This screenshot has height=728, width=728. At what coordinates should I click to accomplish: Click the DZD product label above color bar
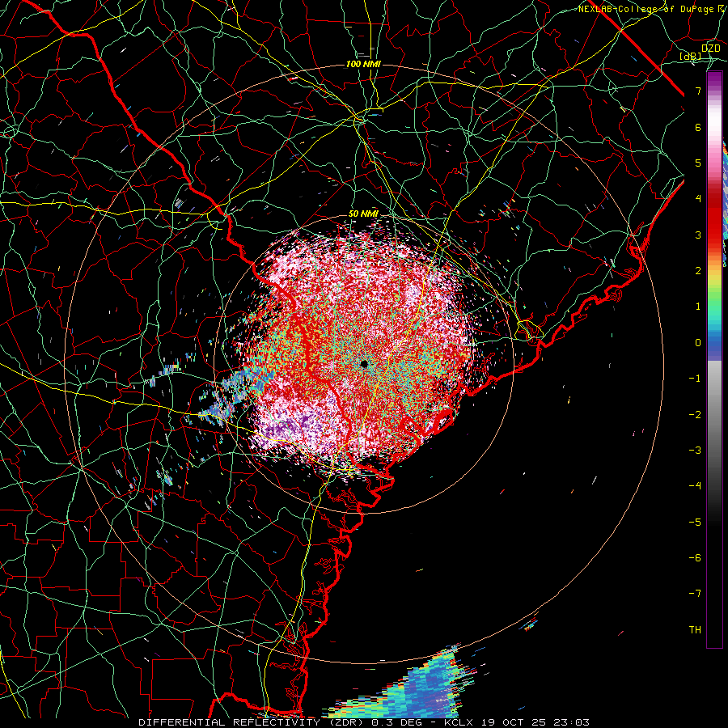[x=711, y=49]
